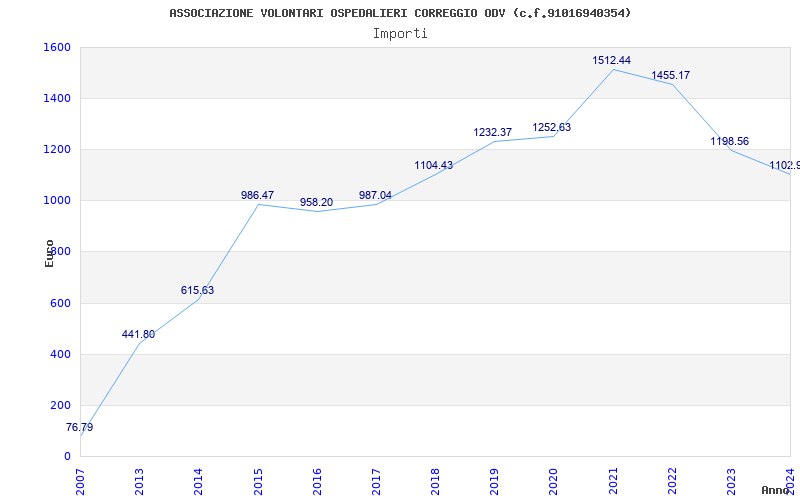Select the 76.79 data label
This screenshot has width=800, height=500.
80,428
